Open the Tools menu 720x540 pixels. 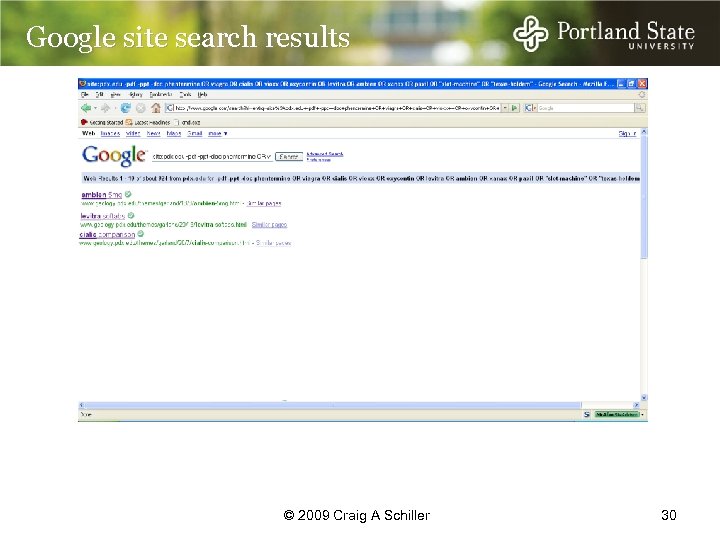pyautogui.click(x=185, y=95)
